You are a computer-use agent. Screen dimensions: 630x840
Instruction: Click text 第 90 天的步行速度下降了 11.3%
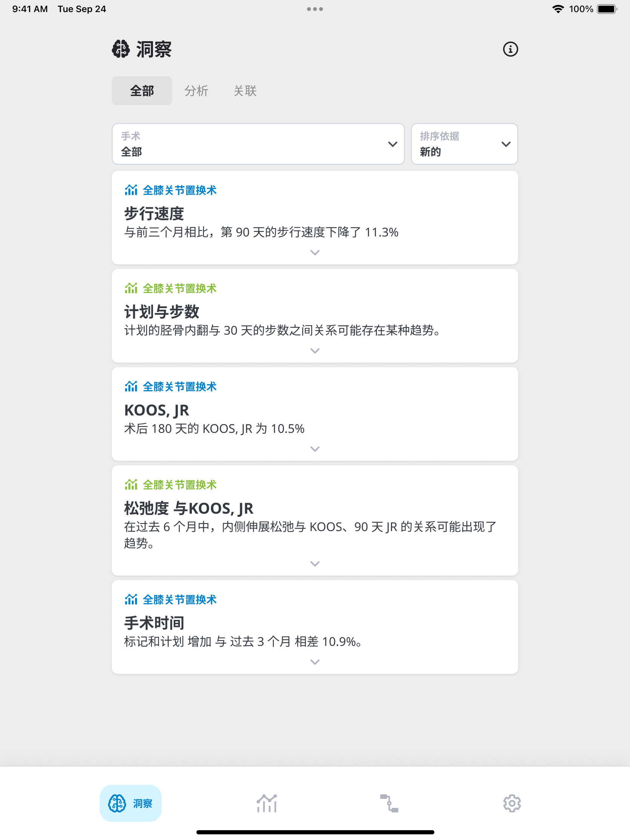309,232
